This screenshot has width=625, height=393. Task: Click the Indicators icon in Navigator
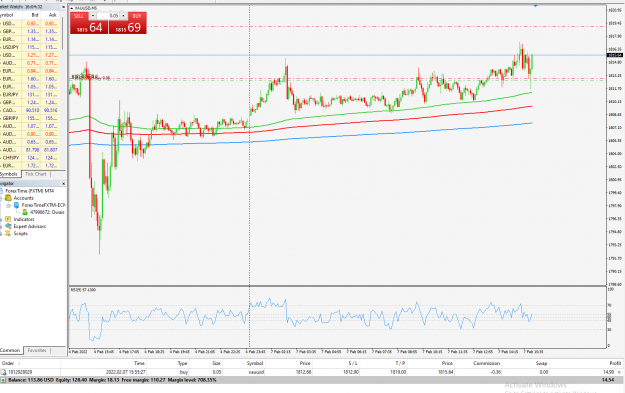click(8, 220)
